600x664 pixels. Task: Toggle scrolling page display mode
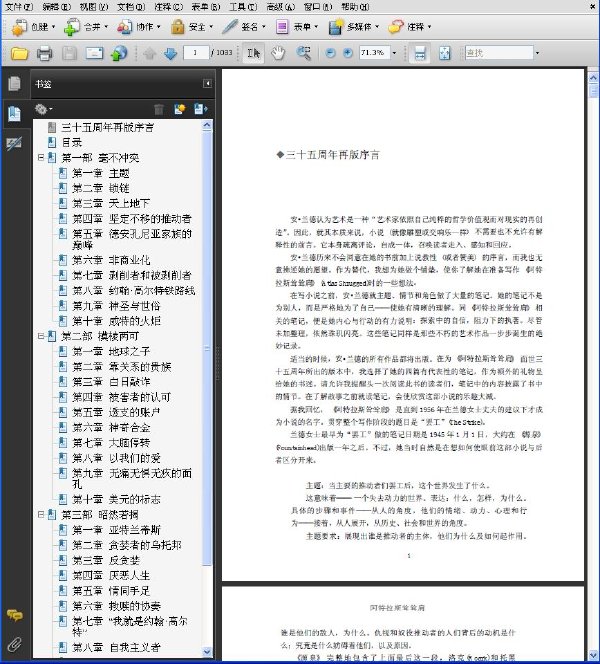click(420, 53)
